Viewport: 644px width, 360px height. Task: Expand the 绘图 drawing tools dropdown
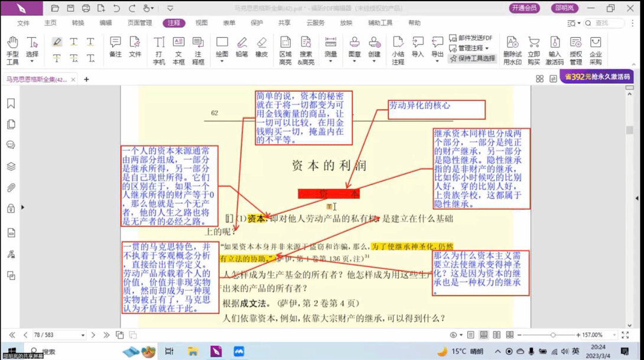[x=222, y=54]
